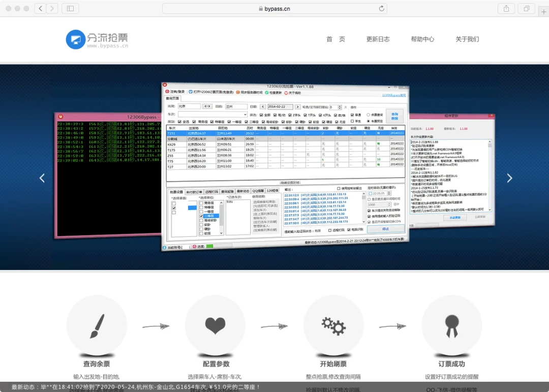The height and width of the screenshot is (392, 549).
Task: Click the 出发 field containing 北京
Action: pos(189,106)
